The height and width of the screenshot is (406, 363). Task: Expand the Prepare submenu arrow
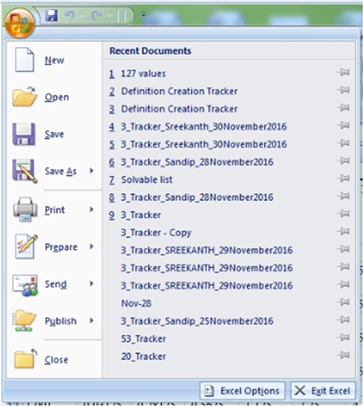[91, 247]
